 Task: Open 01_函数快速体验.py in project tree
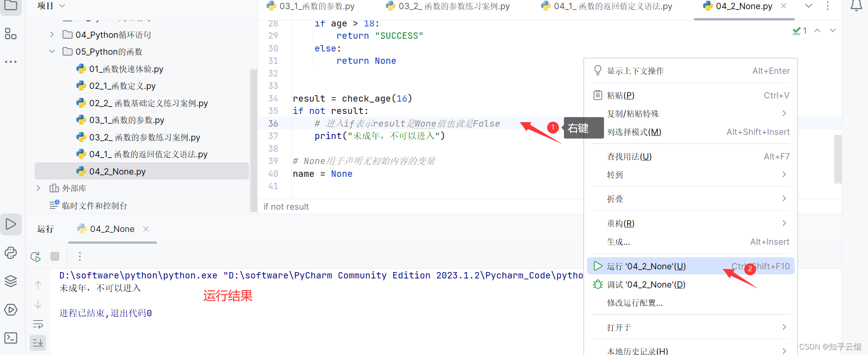pos(126,69)
